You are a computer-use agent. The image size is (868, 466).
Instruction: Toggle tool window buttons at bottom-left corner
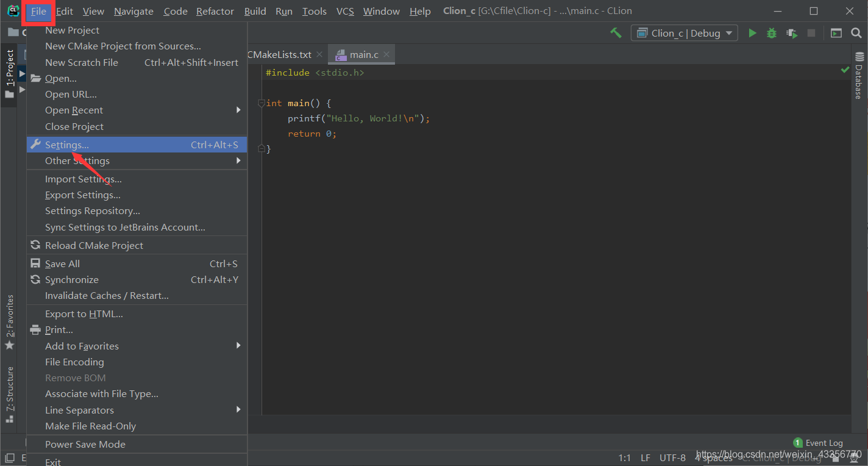click(10, 458)
